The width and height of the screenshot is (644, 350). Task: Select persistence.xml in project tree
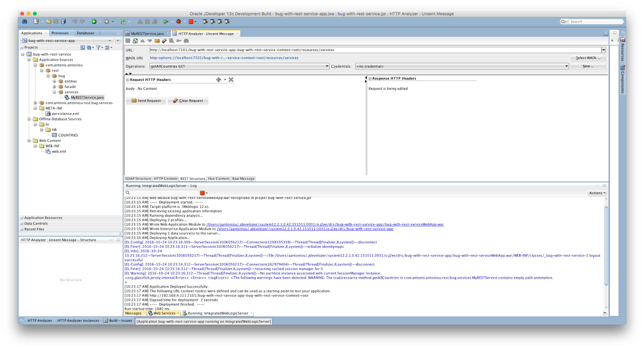(65, 114)
